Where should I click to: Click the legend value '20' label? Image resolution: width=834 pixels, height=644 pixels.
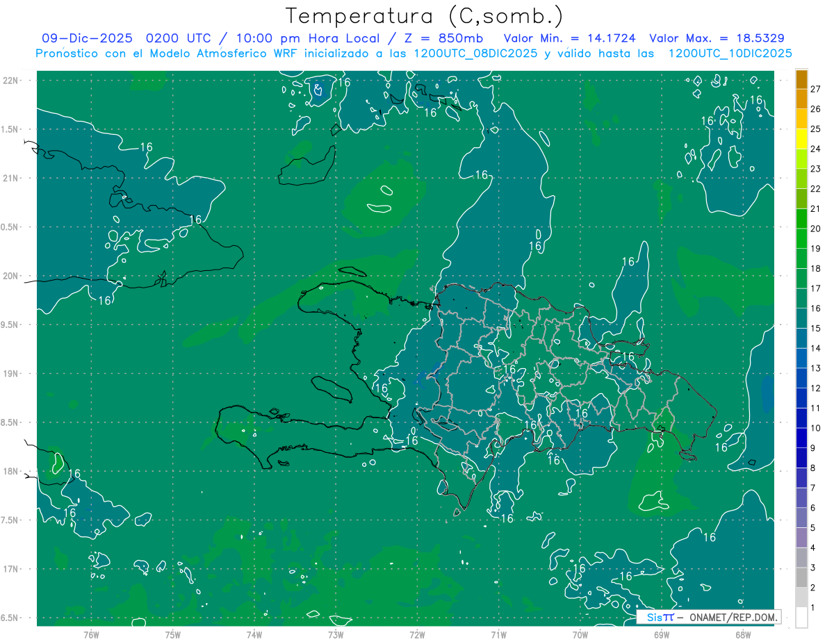tap(815, 229)
